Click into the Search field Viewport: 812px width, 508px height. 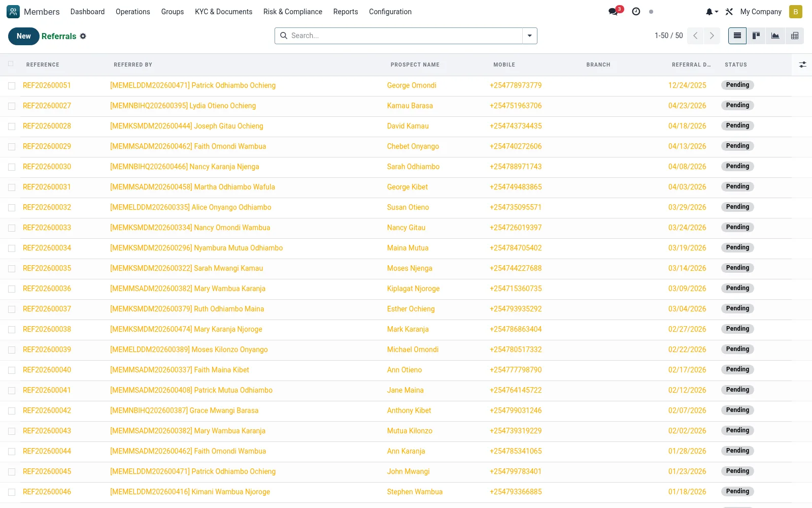click(x=405, y=36)
